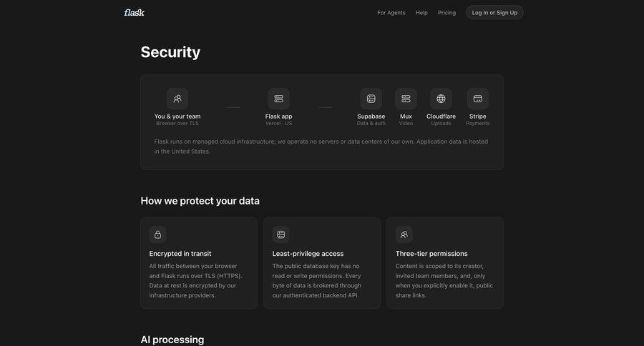Click the flask logo in the header
644x346 pixels.
[x=135, y=13]
